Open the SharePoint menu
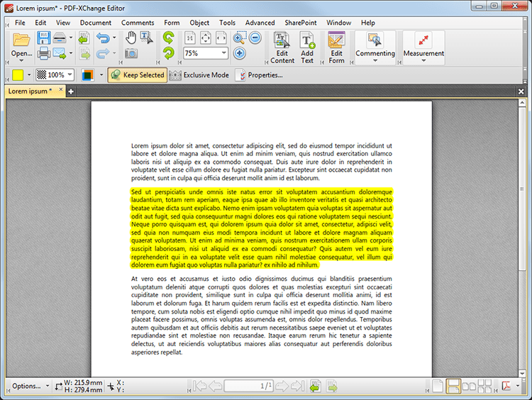Viewport: 532px width, 400px height. point(301,23)
